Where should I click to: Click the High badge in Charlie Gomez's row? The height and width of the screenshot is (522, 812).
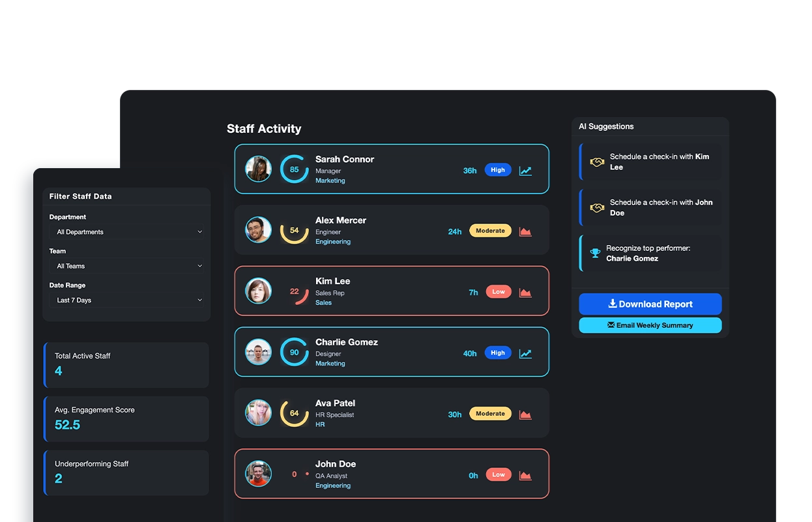pyautogui.click(x=498, y=353)
